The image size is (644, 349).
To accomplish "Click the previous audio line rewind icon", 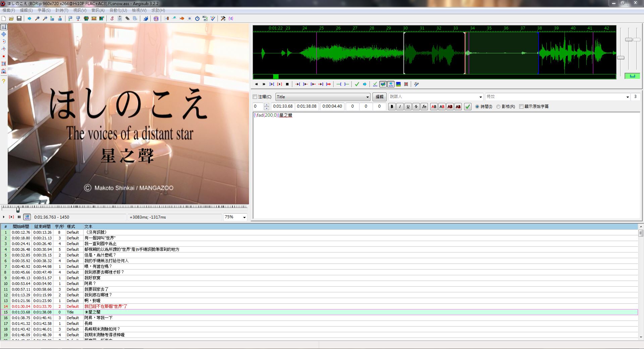I will (256, 84).
